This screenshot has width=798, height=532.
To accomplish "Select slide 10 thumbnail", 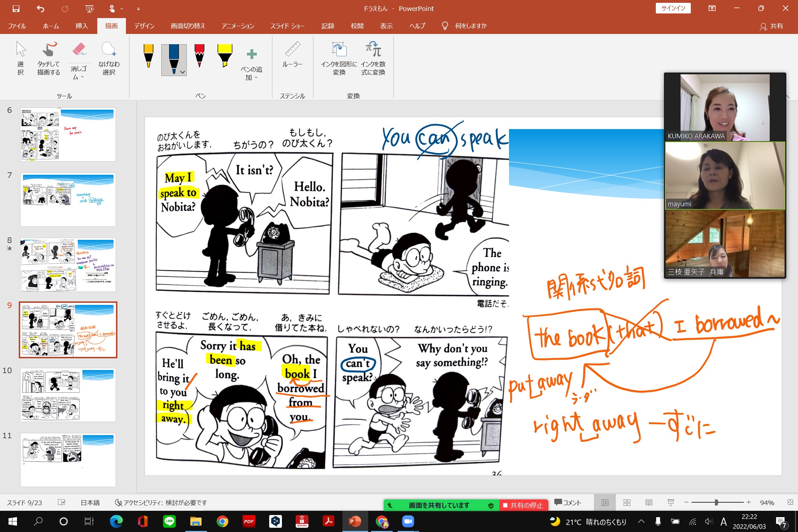I will (x=68, y=395).
